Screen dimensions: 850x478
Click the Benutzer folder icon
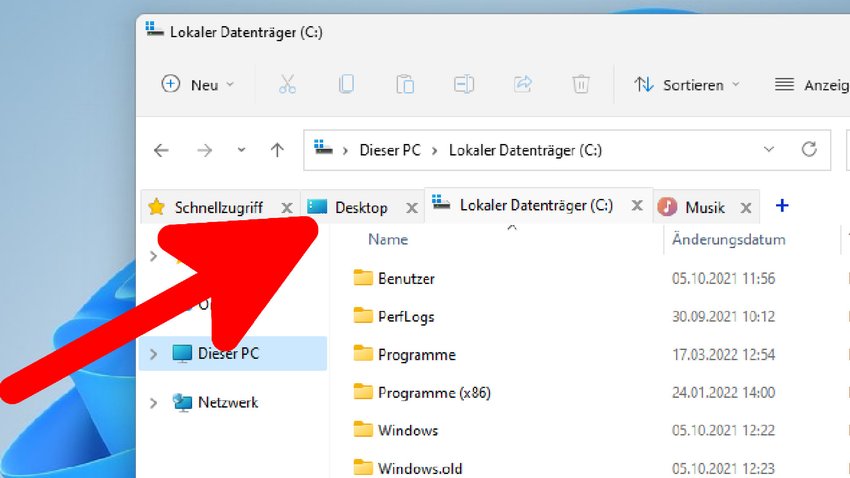click(x=363, y=277)
